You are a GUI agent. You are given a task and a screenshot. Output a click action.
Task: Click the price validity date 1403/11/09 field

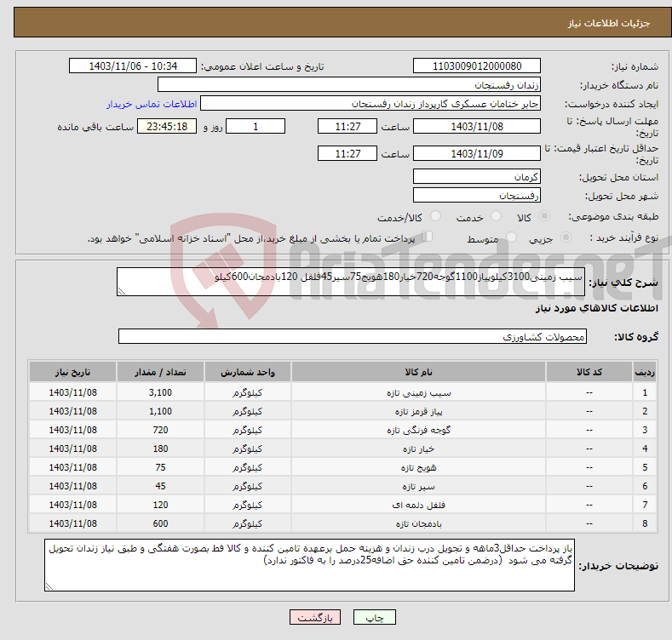coord(477,153)
